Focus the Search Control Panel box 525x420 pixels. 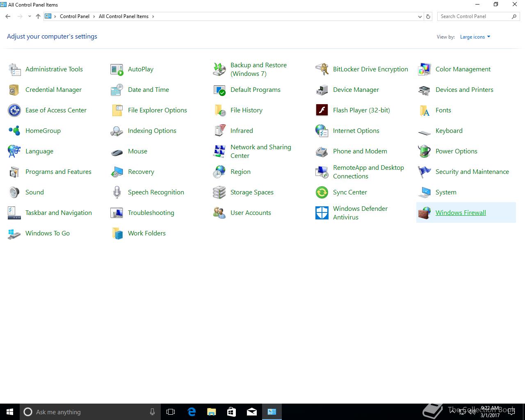pyautogui.click(x=478, y=16)
